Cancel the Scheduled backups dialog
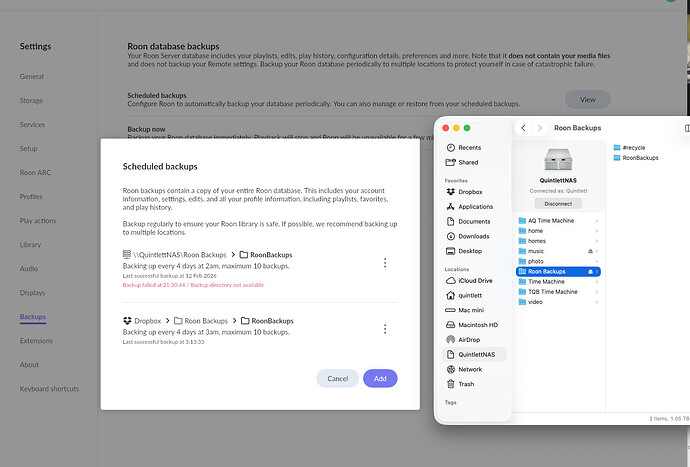 click(337, 378)
